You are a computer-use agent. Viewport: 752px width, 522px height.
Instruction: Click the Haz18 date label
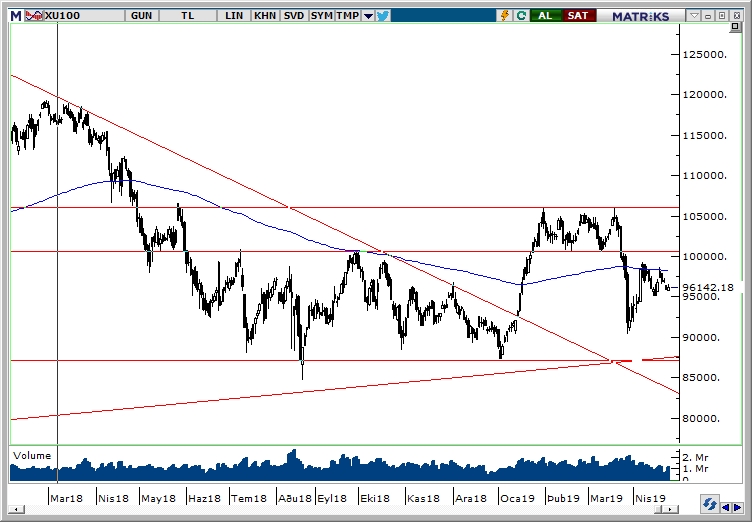204,498
